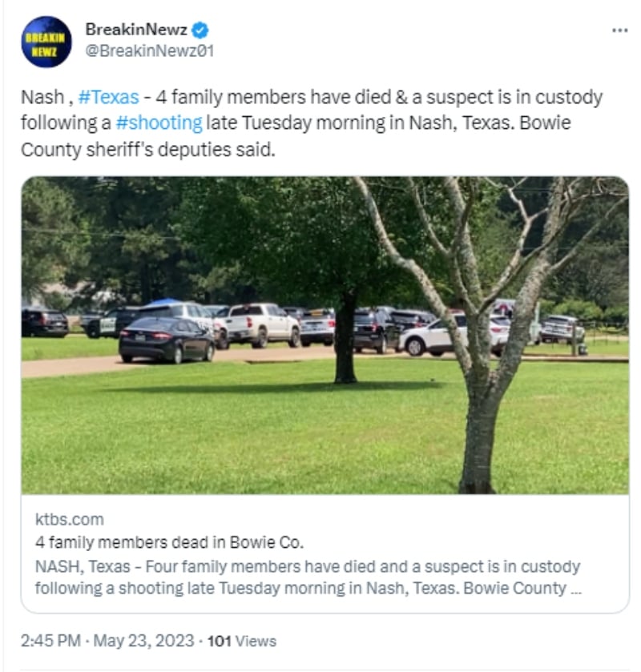Click the ktbs.com source domain
Viewport: 641px width, 672px height.
(70, 520)
